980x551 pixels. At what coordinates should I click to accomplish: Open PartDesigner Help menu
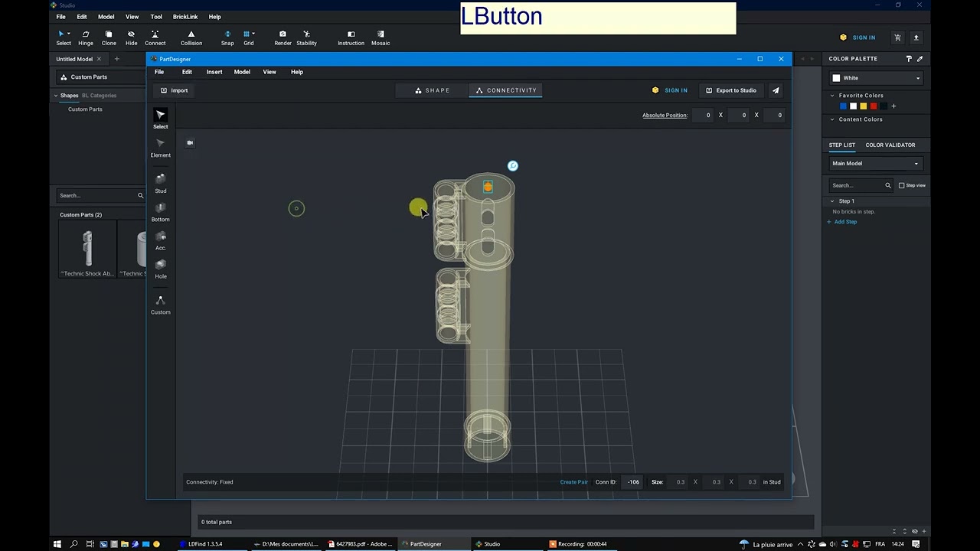click(x=297, y=72)
